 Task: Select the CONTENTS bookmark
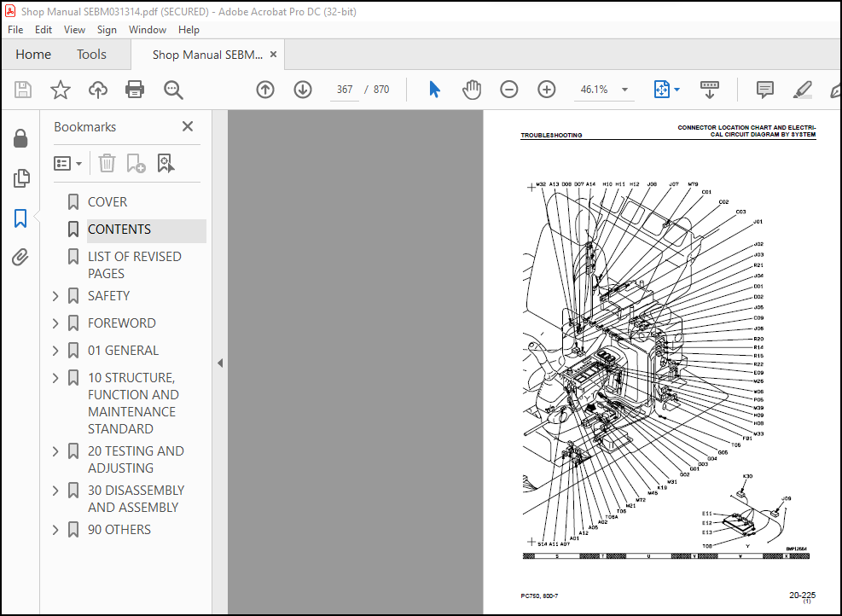(x=119, y=230)
